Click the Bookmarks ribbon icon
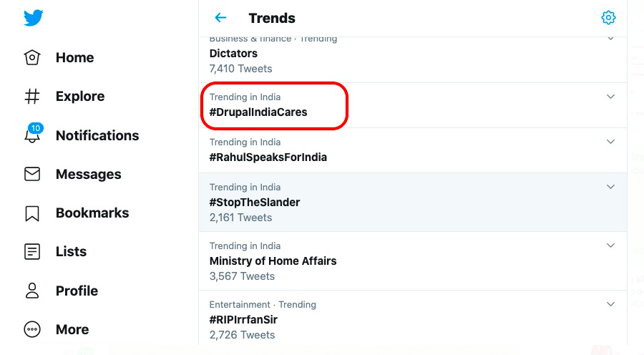This screenshot has height=355, width=644. tap(32, 213)
